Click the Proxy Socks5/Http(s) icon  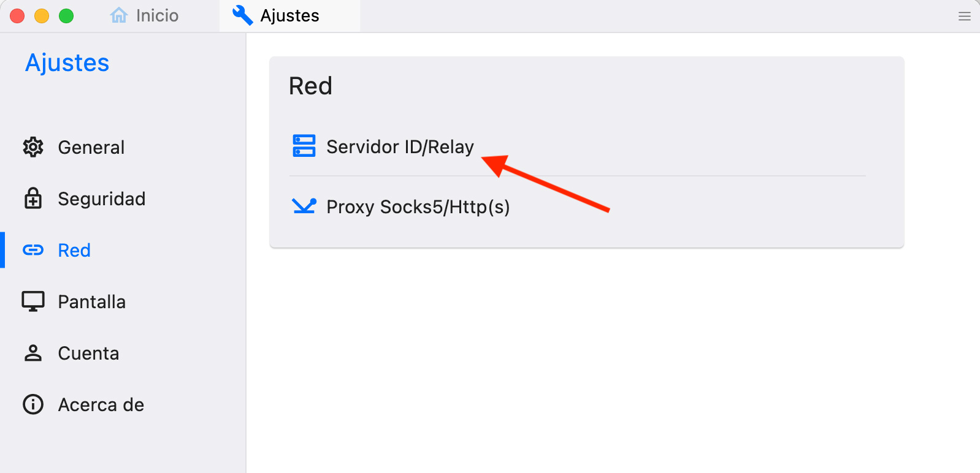[x=304, y=206]
